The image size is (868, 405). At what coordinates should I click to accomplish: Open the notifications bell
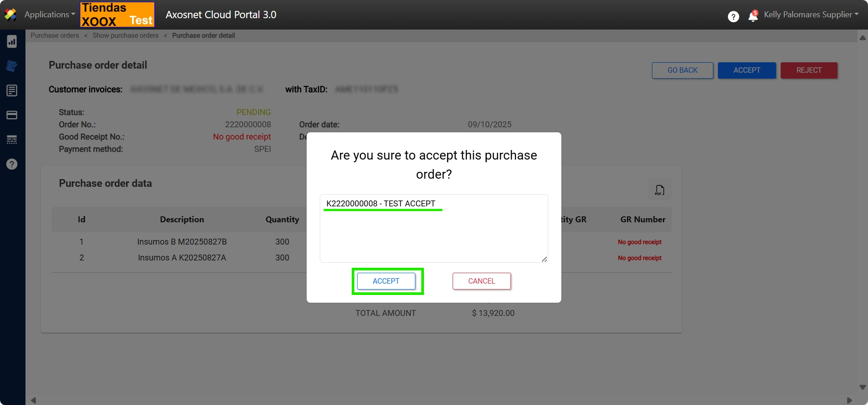(x=753, y=17)
